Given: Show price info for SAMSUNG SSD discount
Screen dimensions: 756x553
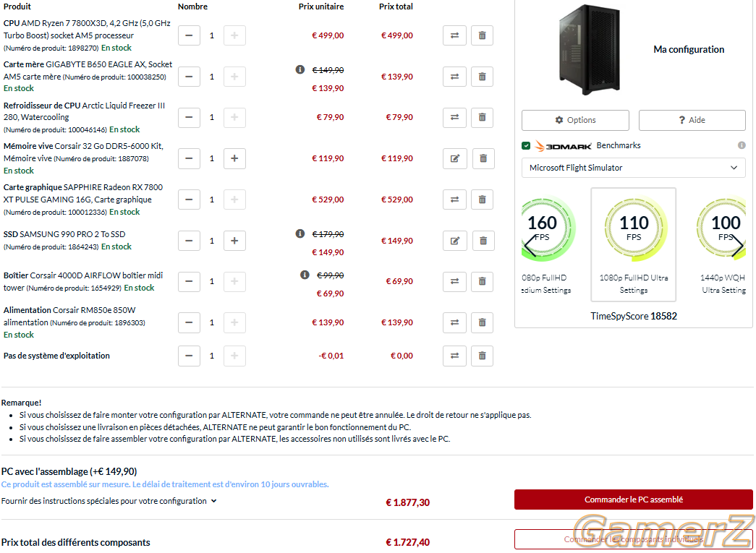Looking at the screenshot, I should tap(300, 233).
